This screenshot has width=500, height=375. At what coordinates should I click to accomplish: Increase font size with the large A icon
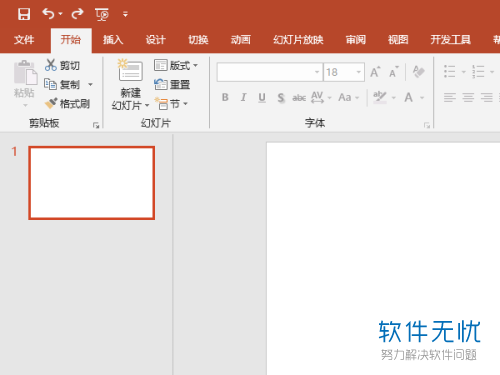pyautogui.click(x=375, y=72)
